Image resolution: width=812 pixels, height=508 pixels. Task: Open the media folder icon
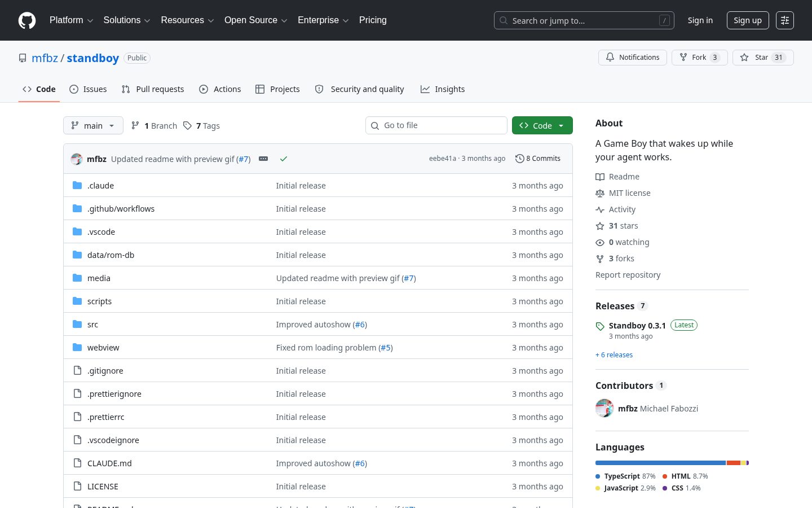(77, 278)
